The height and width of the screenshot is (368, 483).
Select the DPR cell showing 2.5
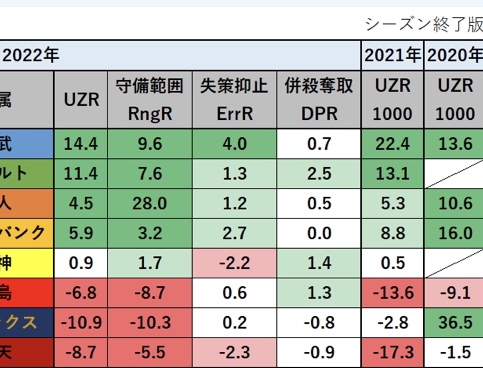pos(319,174)
